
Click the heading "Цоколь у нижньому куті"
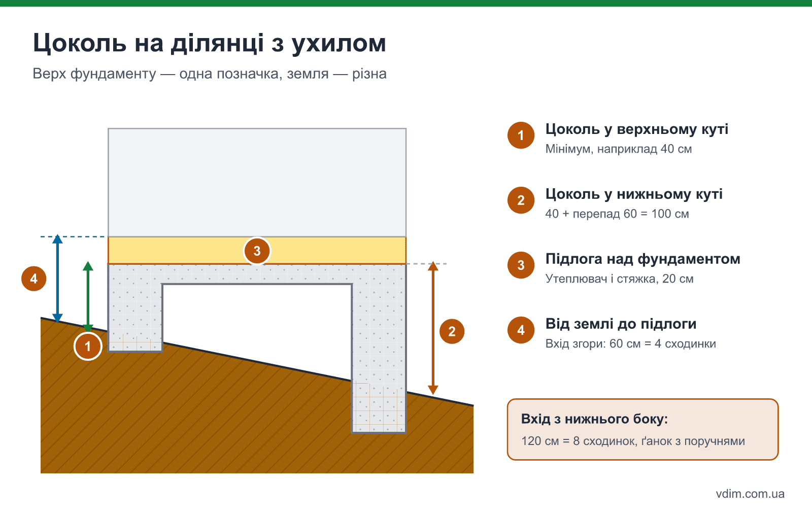(634, 194)
